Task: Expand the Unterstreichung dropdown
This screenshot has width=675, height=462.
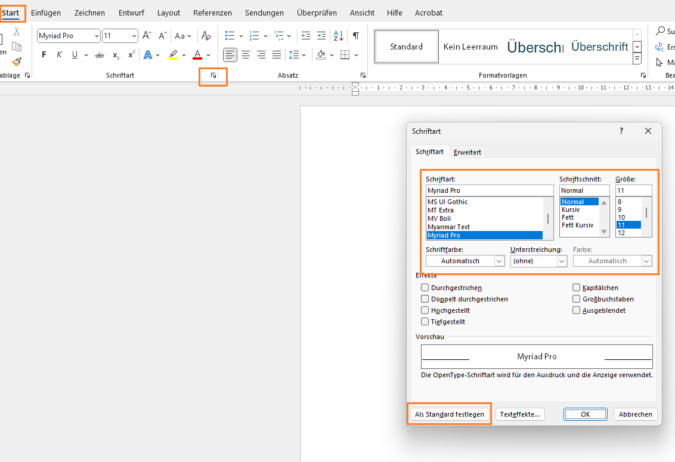Action: [538, 261]
